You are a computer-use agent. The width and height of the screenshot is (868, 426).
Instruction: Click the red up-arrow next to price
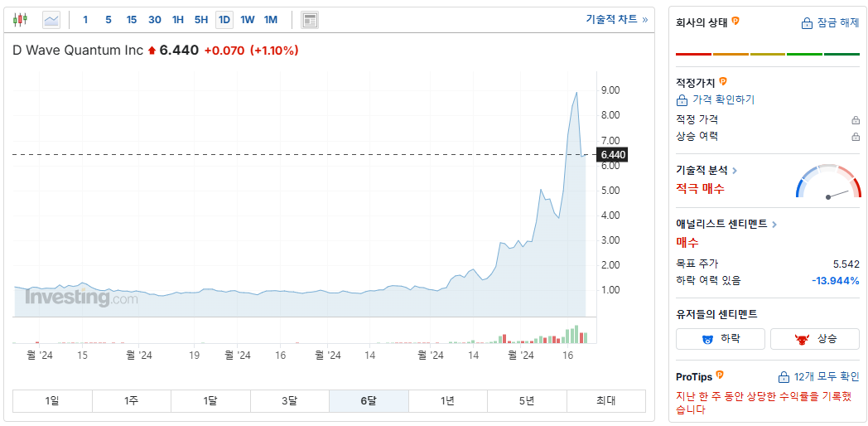pos(152,51)
